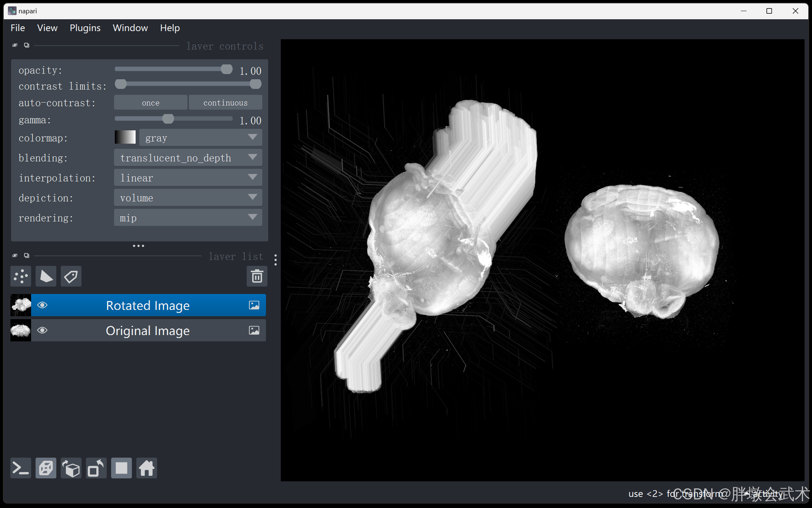The height and width of the screenshot is (508, 812).
Task: Roll dimensions order button
Action: point(71,468)
